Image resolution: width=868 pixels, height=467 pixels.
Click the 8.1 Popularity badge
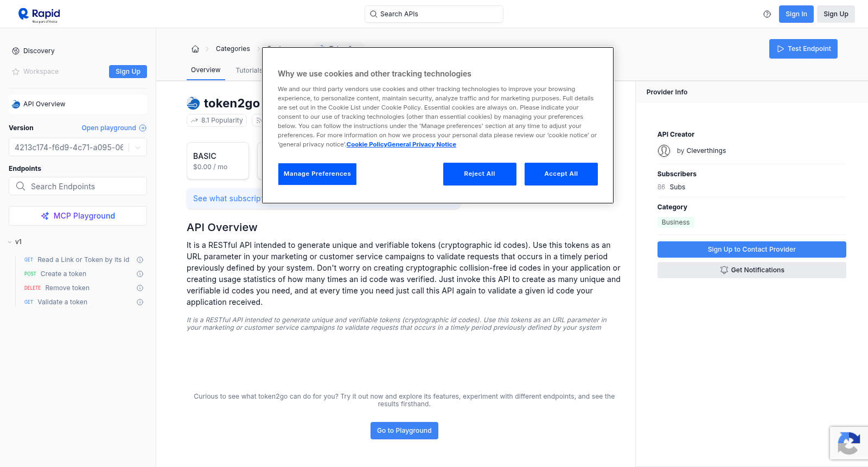(x=217, y=120)
